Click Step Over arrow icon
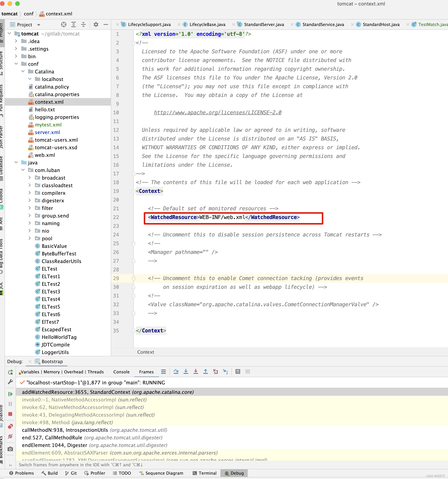 [176, 371]
